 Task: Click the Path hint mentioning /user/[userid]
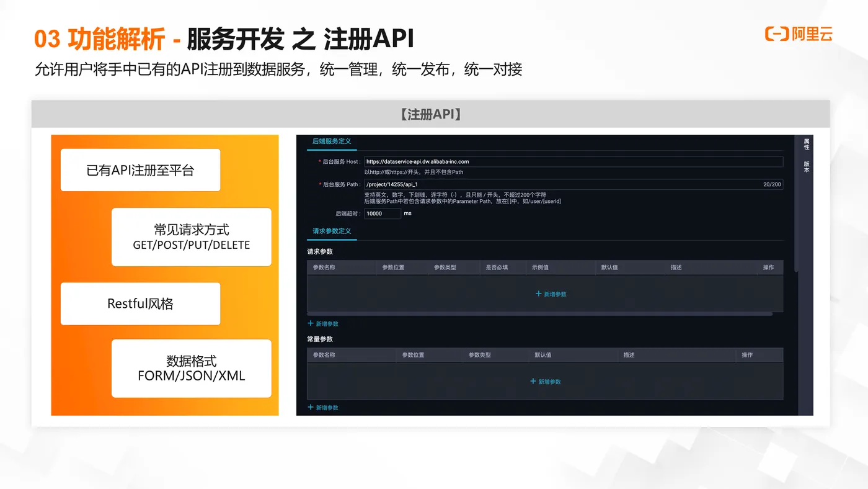click(x=463, y=202)
